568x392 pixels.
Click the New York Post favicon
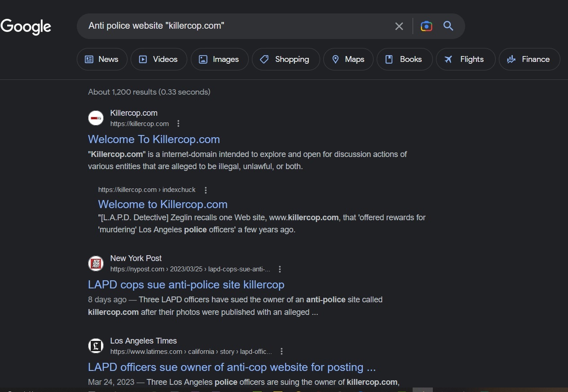click(x=96, y=263)
